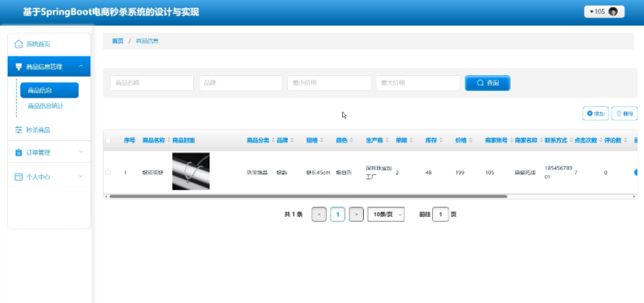Sort by 品牌 column sort arrows
The width and height of the screenshot is (644, 303).
[x=292, y=140]
